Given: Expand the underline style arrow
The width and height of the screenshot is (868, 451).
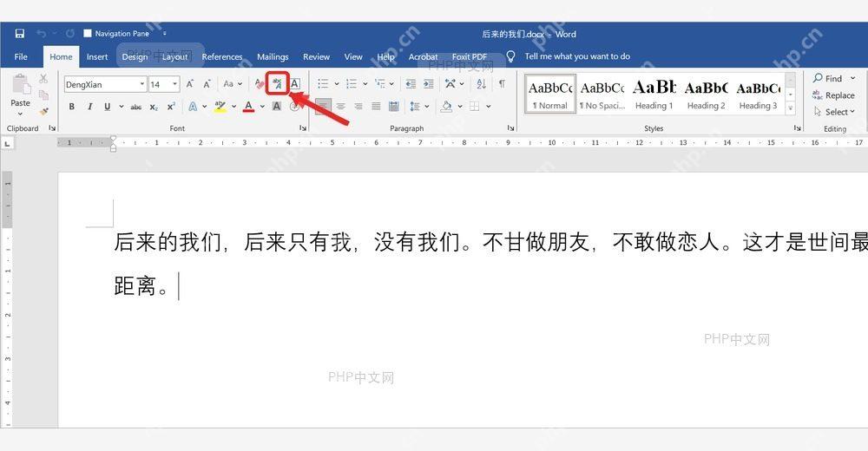Looking at the screenshot, I should click(122, 107).
